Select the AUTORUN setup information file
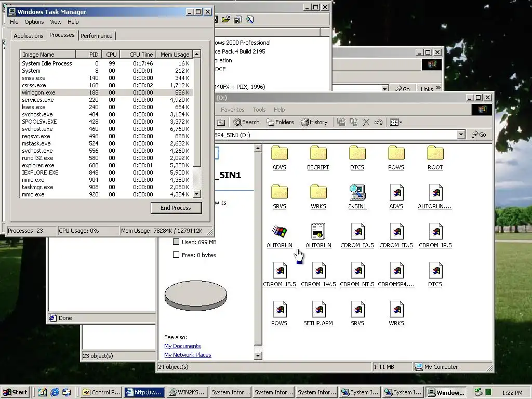 click(318, 231)
